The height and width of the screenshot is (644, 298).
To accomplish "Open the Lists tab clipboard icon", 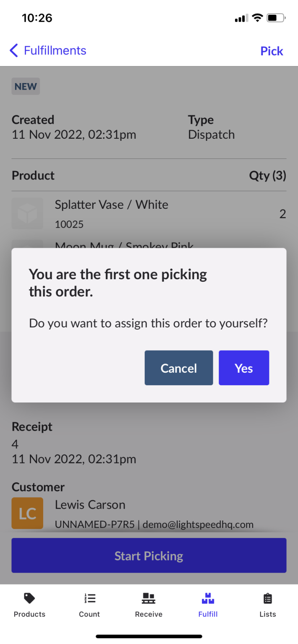I will click(267, 598).
